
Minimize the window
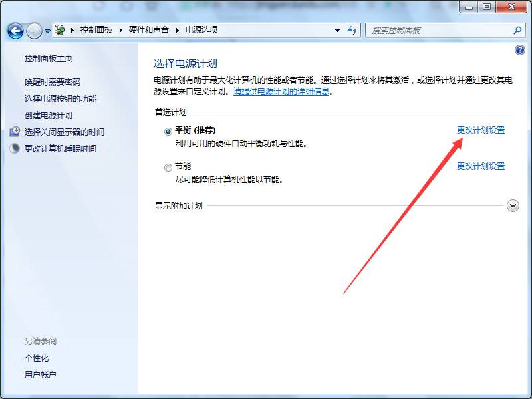pos(469,7)
